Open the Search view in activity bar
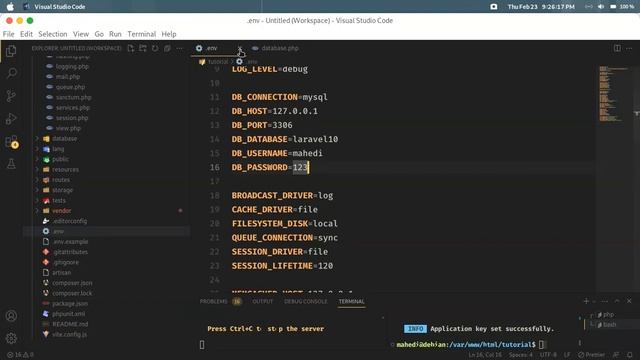Screen dimensions: 640x360 pos(11,73)
